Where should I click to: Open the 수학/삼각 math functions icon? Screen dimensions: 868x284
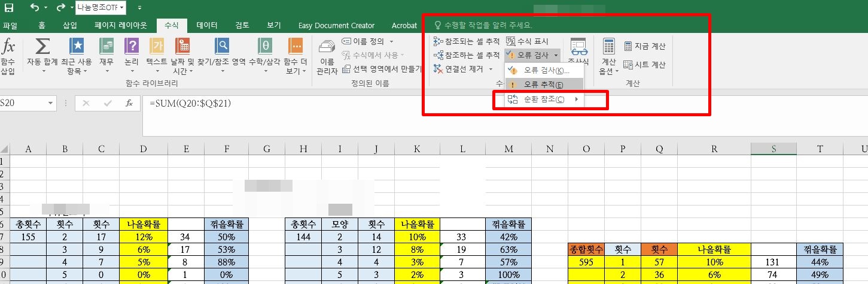coord(265,46)
